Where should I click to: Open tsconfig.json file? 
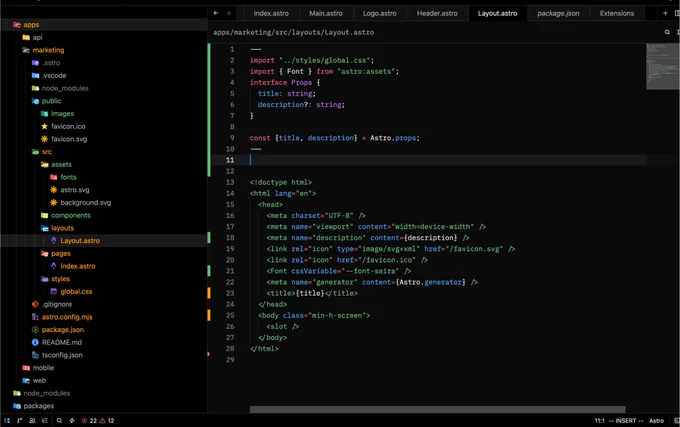coord(57,355)
